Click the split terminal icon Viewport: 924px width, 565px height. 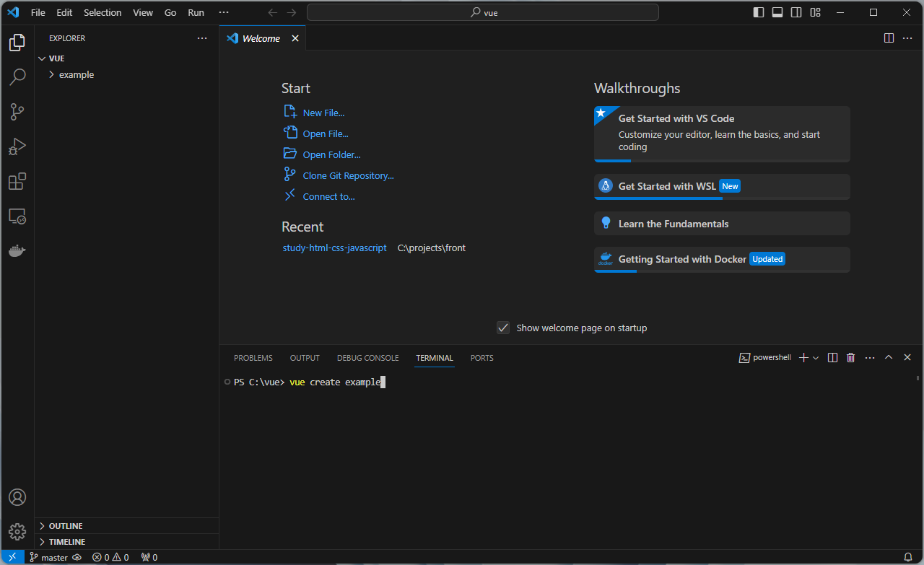pyautogui.click(x=832, y=358)
